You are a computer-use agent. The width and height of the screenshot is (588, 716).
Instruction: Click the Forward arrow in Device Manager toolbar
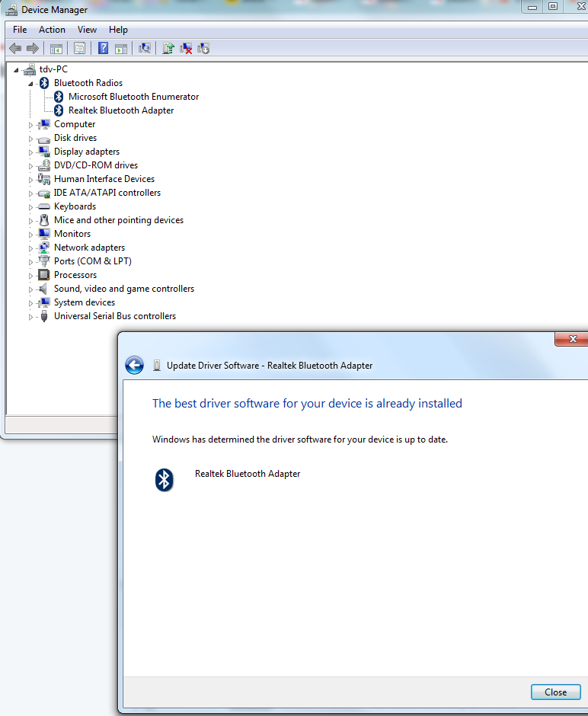[x=33, y=49]
